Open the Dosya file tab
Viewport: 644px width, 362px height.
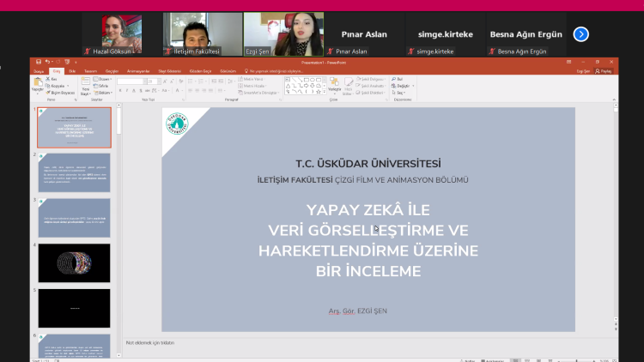pyautogui.click(x=39, y=71)
